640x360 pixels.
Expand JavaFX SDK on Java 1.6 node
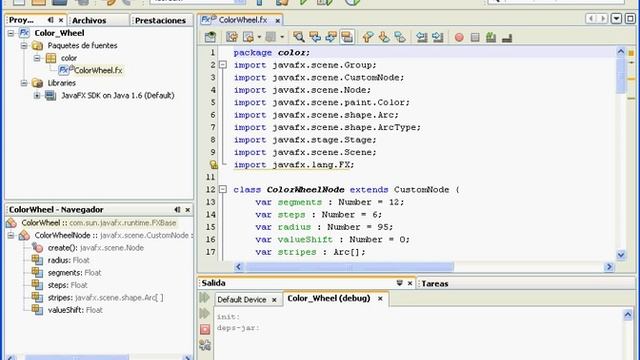(37, 96)
